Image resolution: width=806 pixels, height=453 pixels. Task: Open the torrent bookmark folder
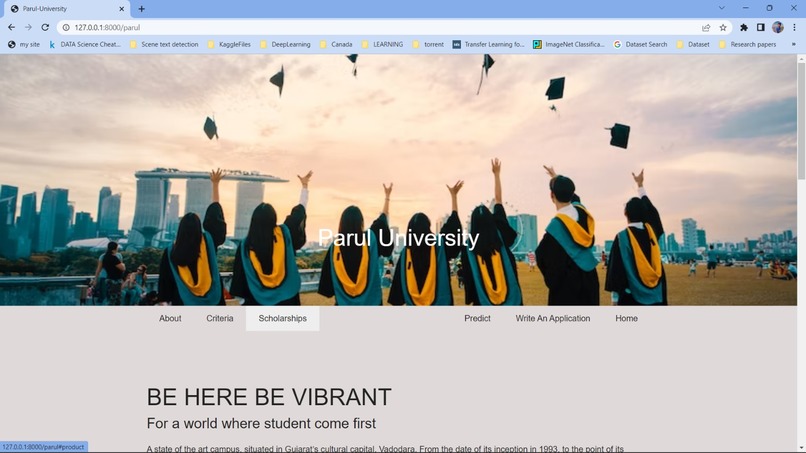pyautogui.click(x=428, y=45)
